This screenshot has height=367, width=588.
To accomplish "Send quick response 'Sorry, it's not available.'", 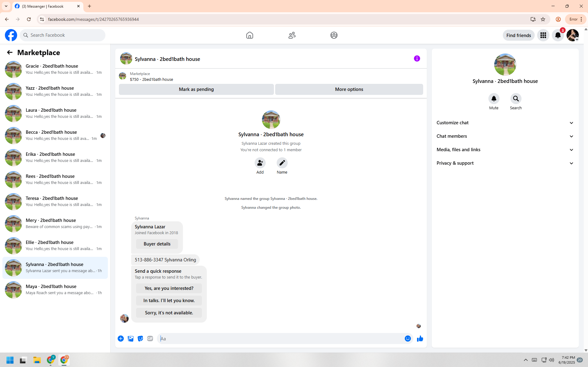I will click(x=169, y=313).
